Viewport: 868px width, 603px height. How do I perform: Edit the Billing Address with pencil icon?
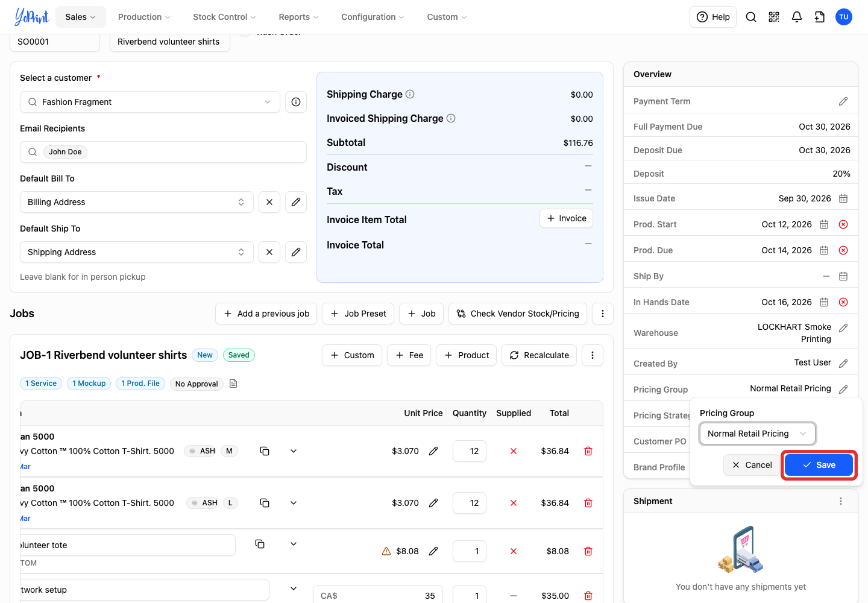point(296,202)
